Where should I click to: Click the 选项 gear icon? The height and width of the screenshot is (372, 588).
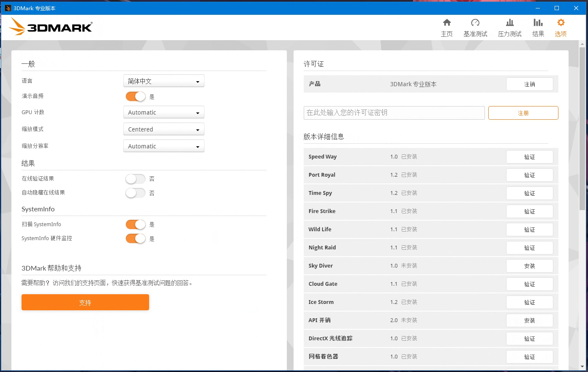tap(561, 23)
